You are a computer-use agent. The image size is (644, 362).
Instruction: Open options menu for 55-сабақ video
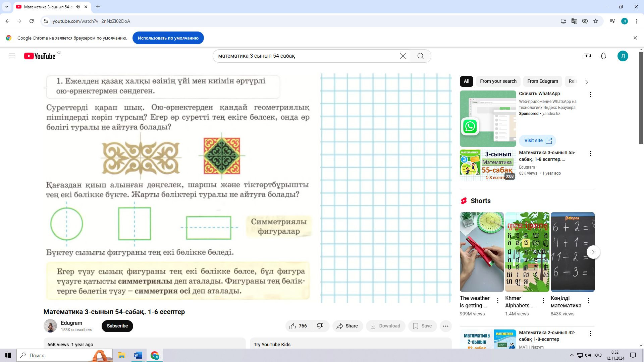590,154
